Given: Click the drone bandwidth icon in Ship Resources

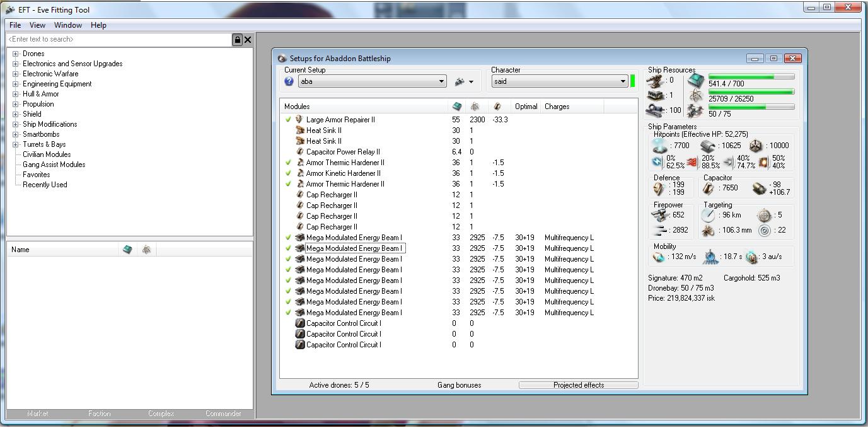Looking at the screenshot, I should coord(696,110).
